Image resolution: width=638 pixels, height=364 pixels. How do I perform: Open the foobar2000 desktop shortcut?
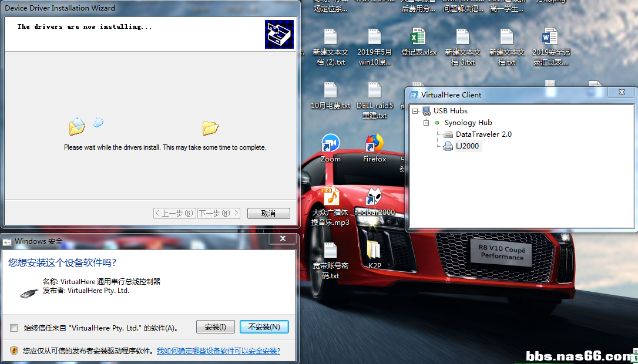coord(374,202)
